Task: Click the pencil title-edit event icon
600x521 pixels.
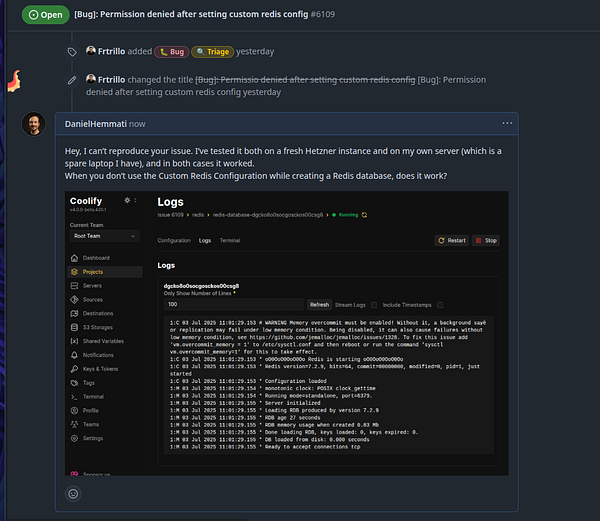Action: (72, 80)
